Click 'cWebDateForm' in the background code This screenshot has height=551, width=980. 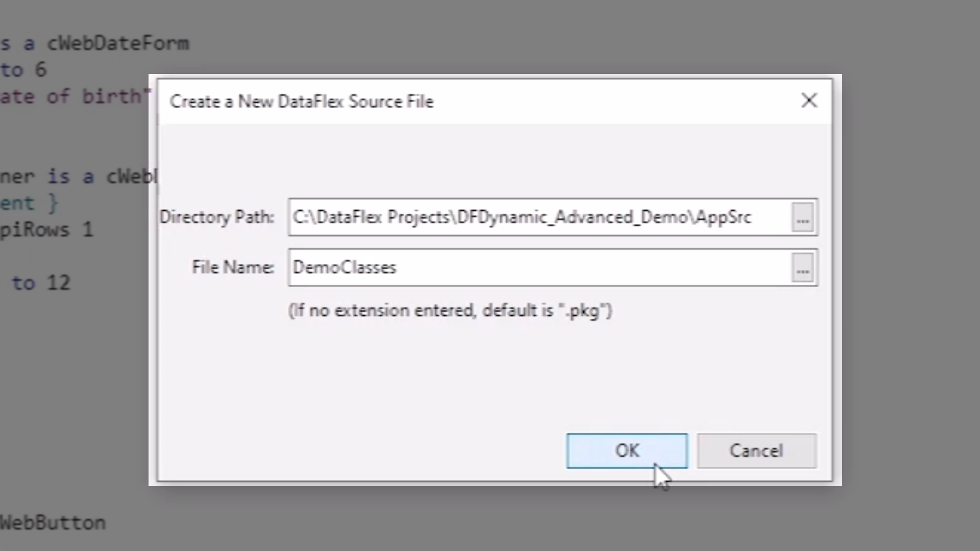point(118,43)
